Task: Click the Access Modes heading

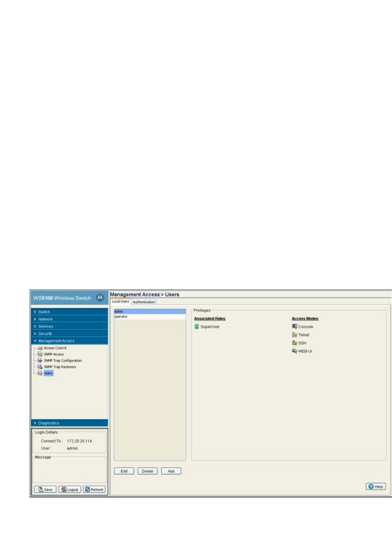Action: pos(305,318)
